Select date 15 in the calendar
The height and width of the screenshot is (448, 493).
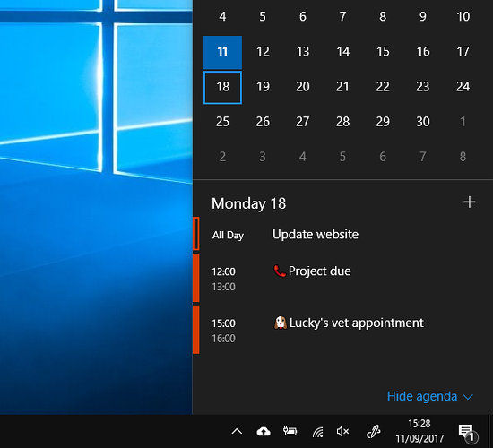click(383, 52)
